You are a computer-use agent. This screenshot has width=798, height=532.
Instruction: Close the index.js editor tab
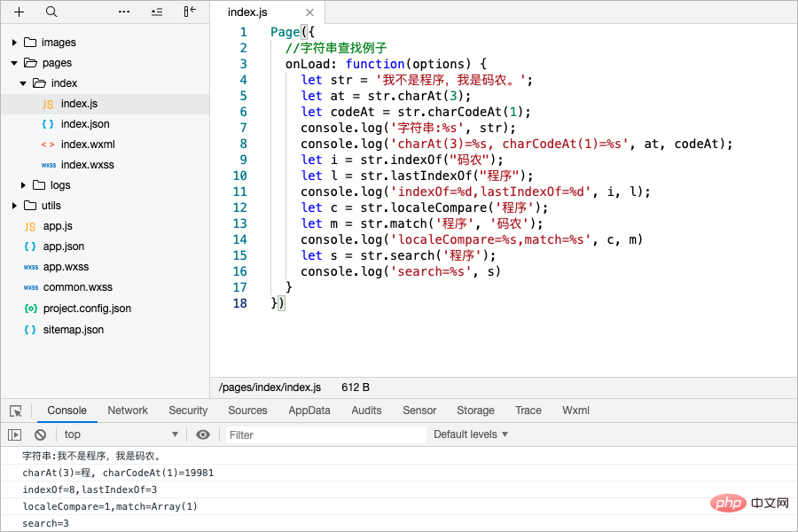point(309,12)
